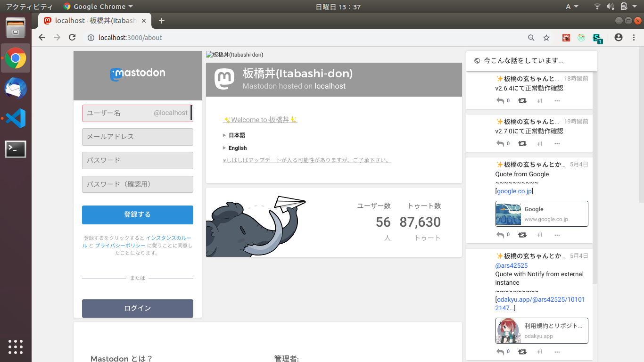Image resolution: width=644 pixels, height=362 pixels.
Task: Click the zoom magnifier icon in address bar
Action: pos(531,38)
